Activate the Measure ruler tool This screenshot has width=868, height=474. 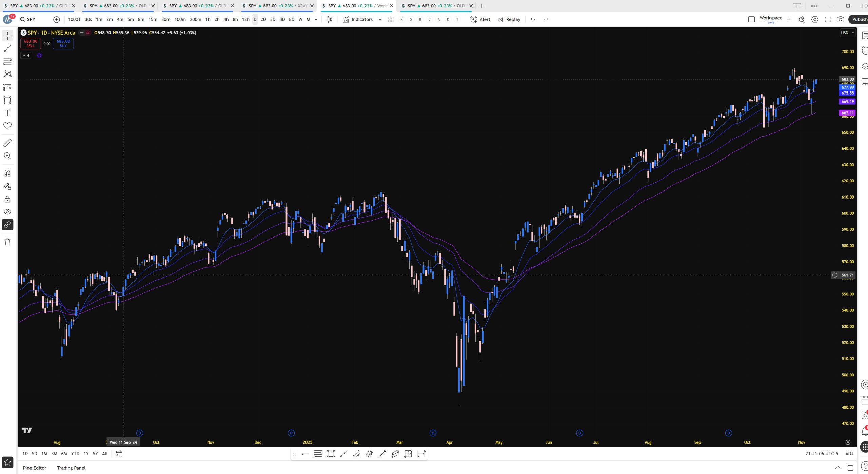tap(7, 143)
